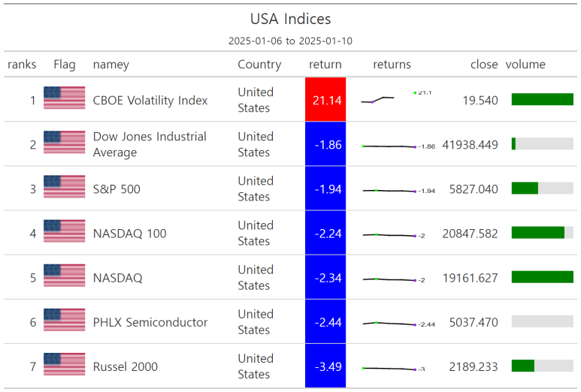Screen dimensions: 581x392
Task: Click the sparkline labeled -2.44
Action: coord(398,324)
